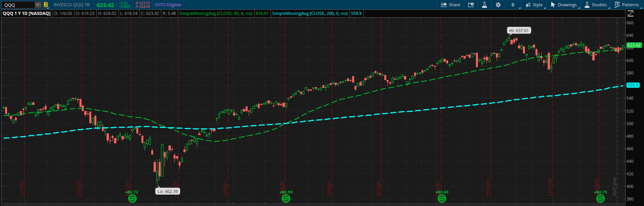644x206 pixels.
Task: Click the $0.72 dividend icon
Action: [132, 199]
